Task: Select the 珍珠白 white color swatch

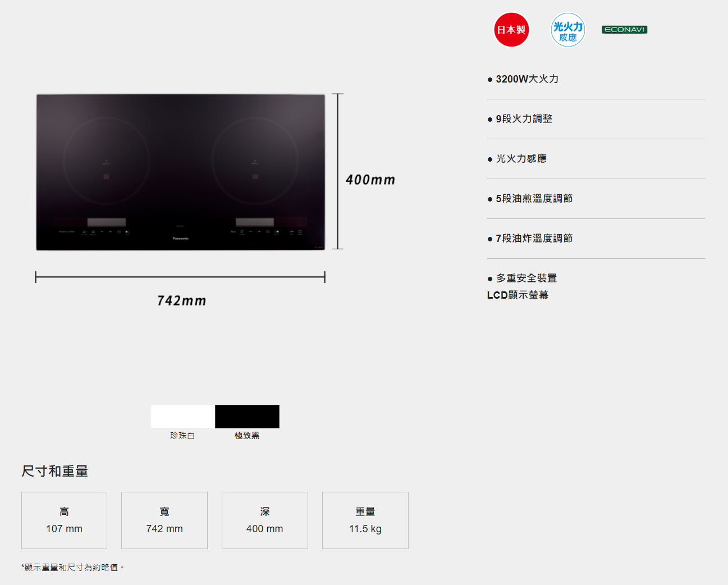Action: pyautogui.click(x=182, y=417)
